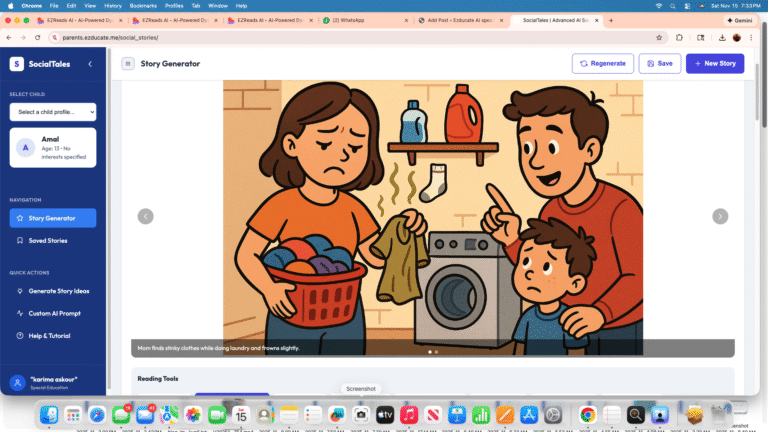Viewport: 768px width, 432px height.
Task: Open the History menu in the menu bar
Action: [113, 6]
